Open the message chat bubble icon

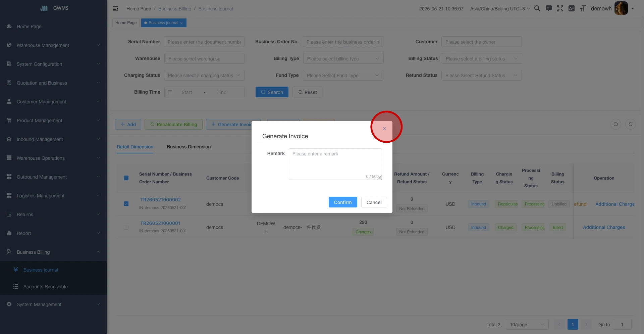[x=549, y=8]
